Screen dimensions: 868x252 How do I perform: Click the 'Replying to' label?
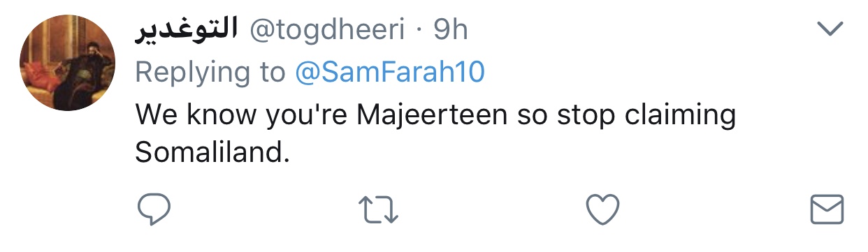[210, 72]
